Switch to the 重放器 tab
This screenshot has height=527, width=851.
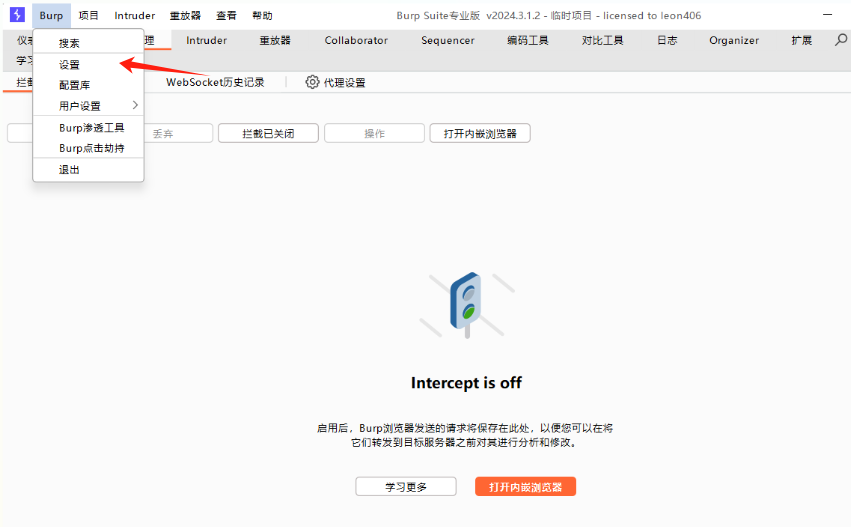[x=275, y=40]
